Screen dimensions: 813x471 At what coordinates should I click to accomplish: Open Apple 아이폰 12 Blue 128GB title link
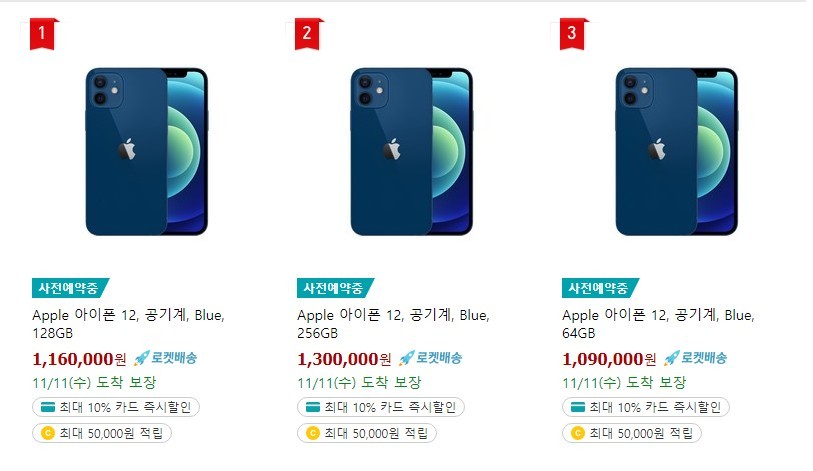129,324
